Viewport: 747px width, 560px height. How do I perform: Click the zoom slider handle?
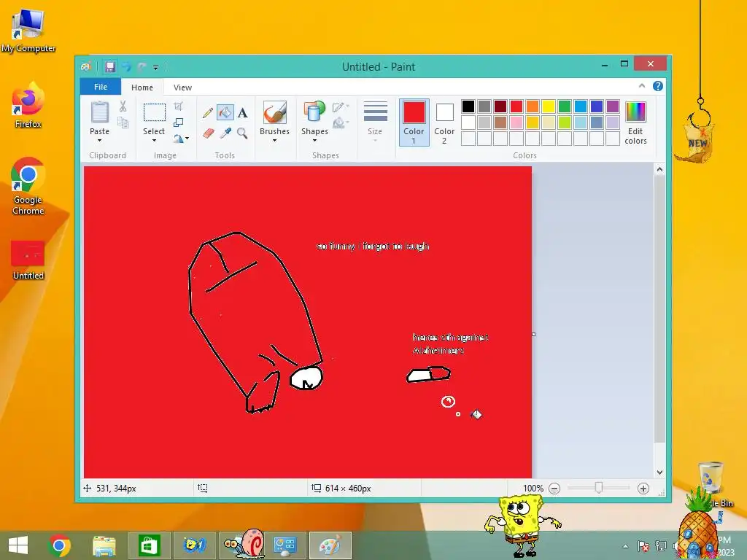point(599,488)
